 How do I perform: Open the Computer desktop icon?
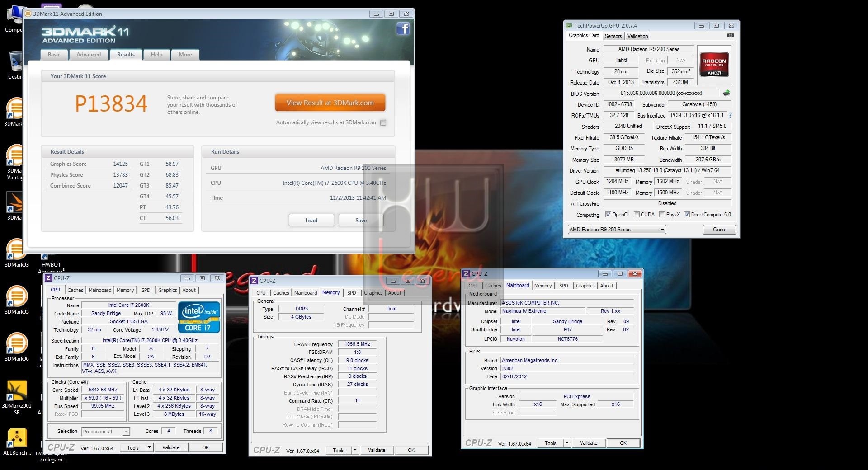[x=14, y=19]
